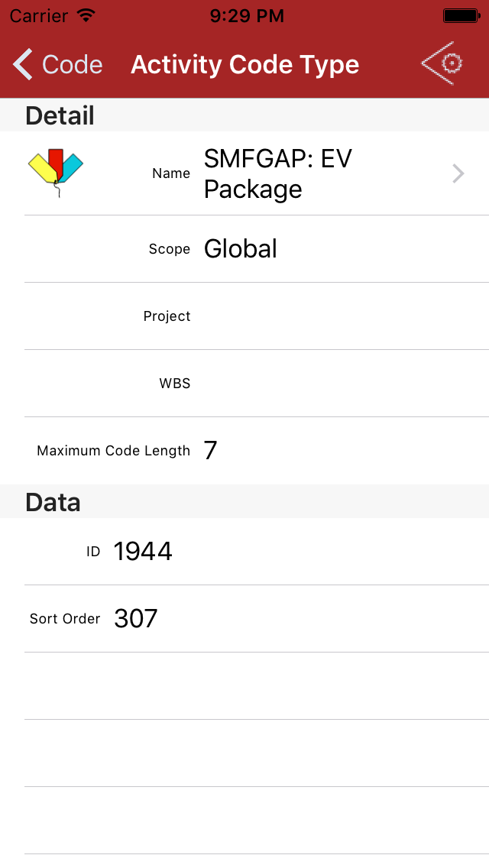Select the Scope field label
The height and width of the screenshot is (868, 489).
pyautogui.click(x=169, y=249)
